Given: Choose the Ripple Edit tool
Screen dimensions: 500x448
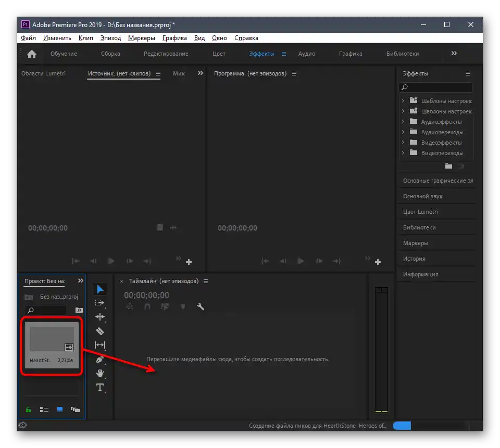Looking at the screenshot, I should pos(100,317).
